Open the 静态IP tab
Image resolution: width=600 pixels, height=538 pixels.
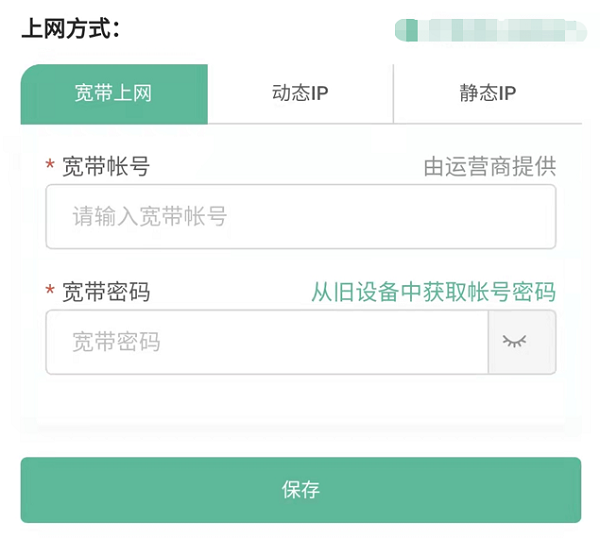coord(487,94)
